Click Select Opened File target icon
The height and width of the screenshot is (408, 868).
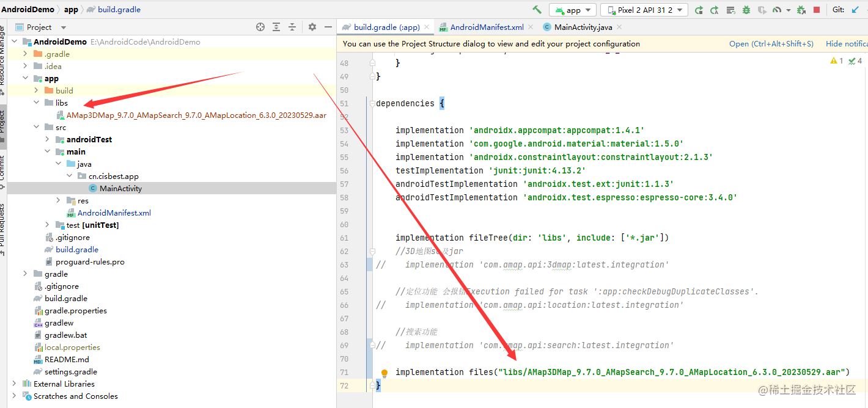click(260, 27)
